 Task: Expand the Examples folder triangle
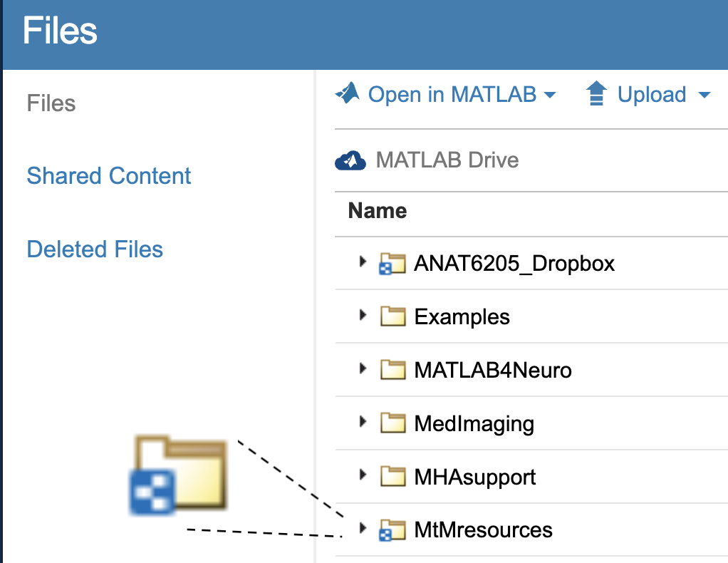point(363,315)
